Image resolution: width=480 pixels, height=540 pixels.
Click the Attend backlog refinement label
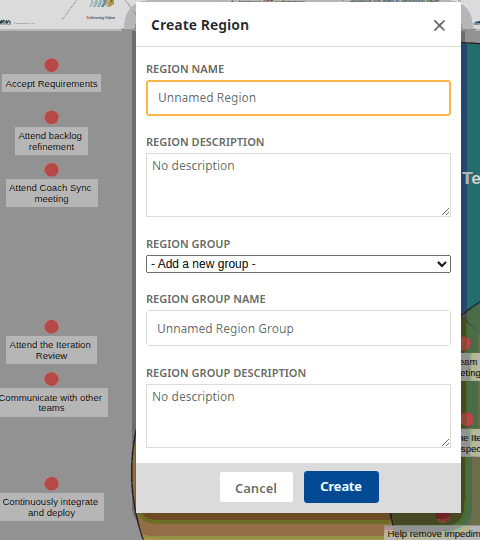(51, 141)
